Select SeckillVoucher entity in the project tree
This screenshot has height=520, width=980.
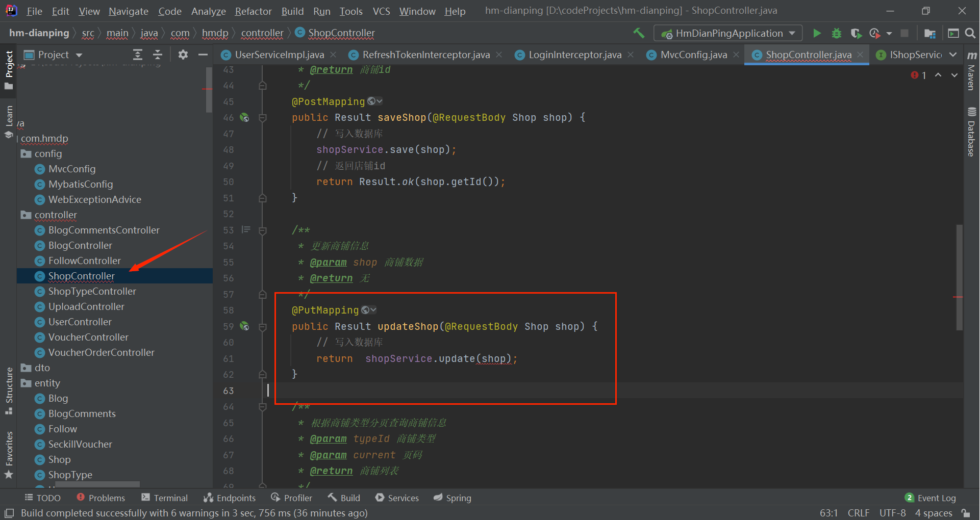coord(80,444)
